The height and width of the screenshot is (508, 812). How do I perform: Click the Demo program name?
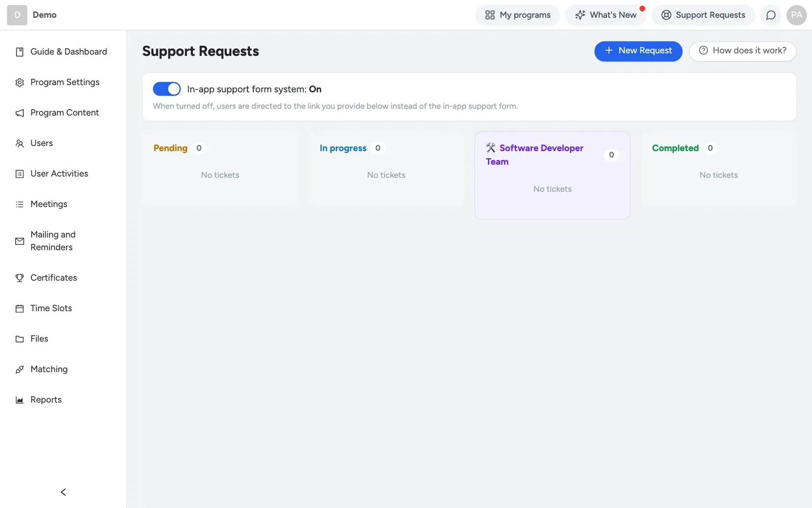pos(45,15)
